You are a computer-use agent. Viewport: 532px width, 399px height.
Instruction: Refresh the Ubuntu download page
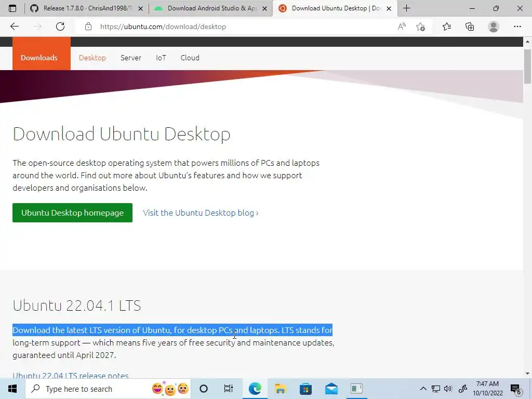point(60,26)
